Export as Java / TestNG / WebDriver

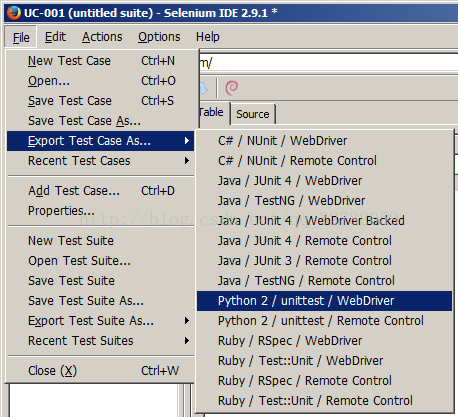pyautogui.click(x=324, y=201)
